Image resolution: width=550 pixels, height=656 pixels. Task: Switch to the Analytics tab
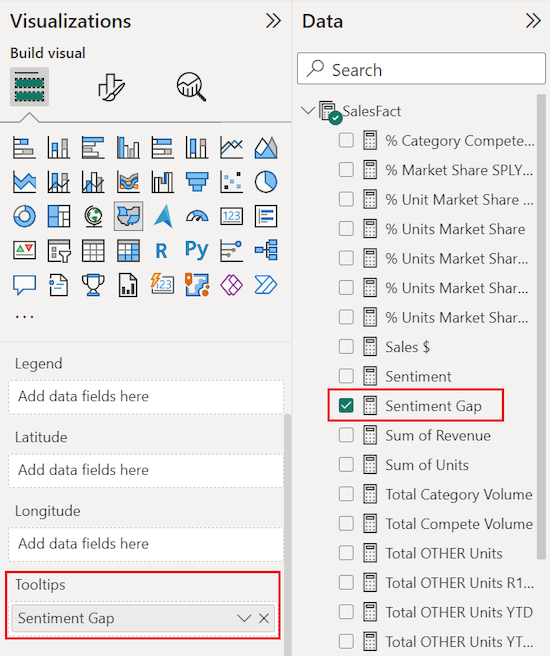tap(191, 87)
